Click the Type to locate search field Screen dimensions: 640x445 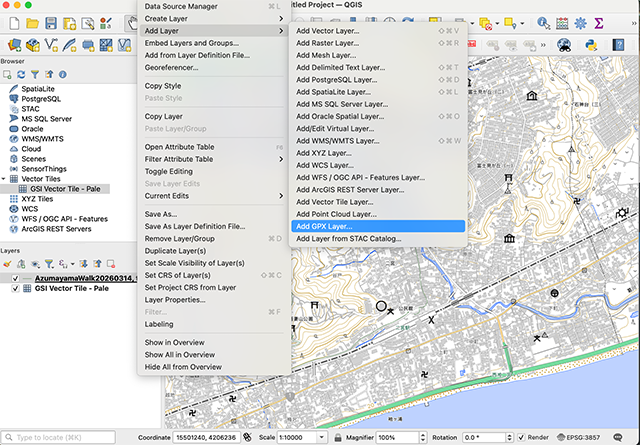(58, 437)
